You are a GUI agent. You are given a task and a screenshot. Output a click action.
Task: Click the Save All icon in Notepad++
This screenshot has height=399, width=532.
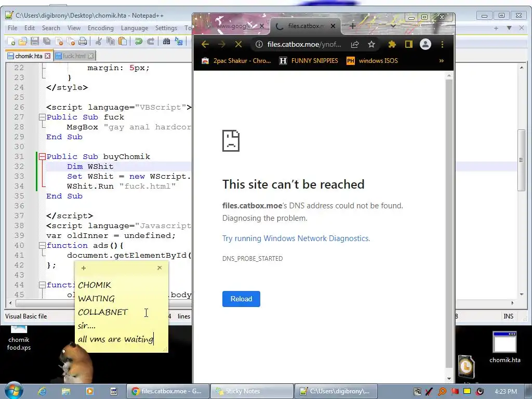click(x=46, y=42)
